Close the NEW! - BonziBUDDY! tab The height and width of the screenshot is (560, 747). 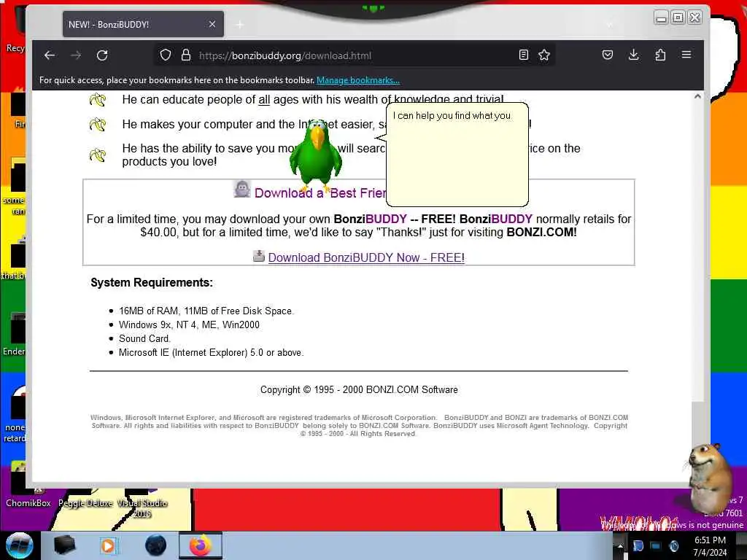(212, 24)
